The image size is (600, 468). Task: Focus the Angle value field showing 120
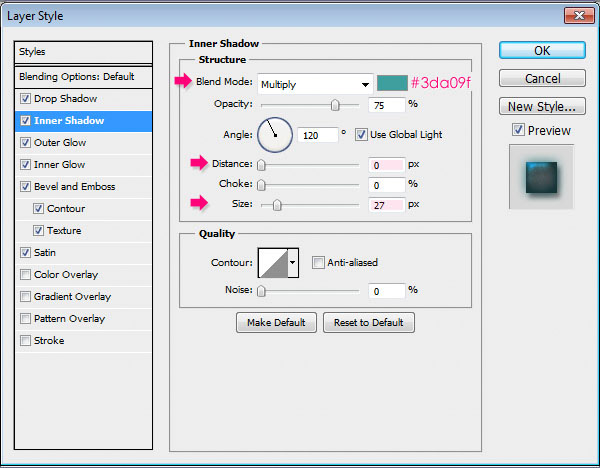318,135
